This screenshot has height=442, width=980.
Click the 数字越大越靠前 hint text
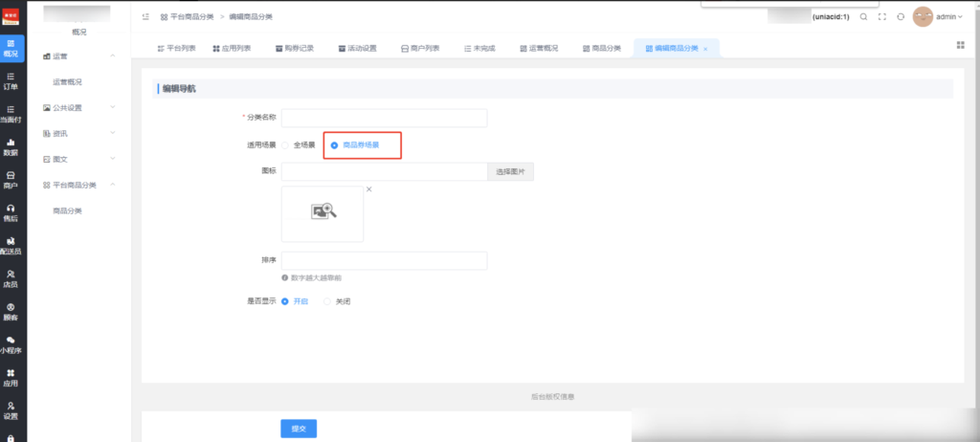(316, 277)
